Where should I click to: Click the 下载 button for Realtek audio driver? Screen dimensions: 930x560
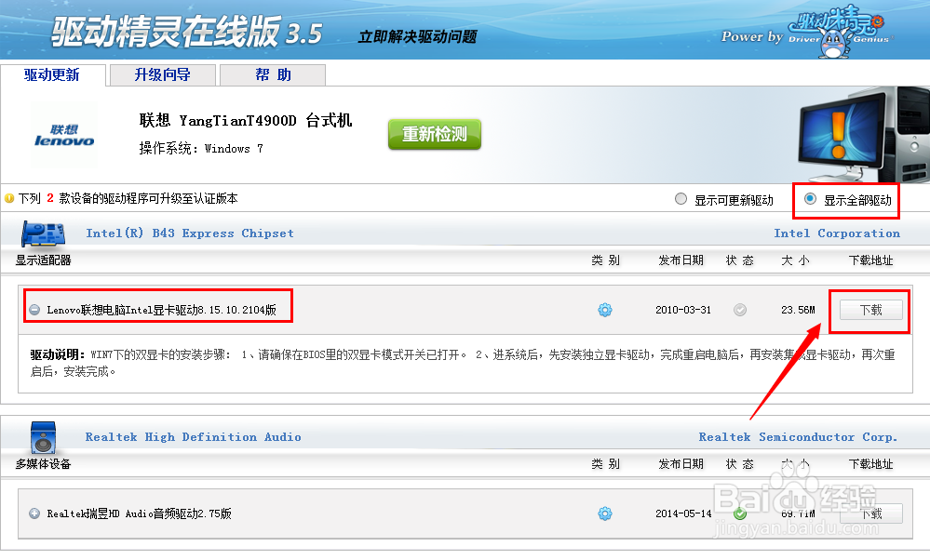[x=870, y=513]
